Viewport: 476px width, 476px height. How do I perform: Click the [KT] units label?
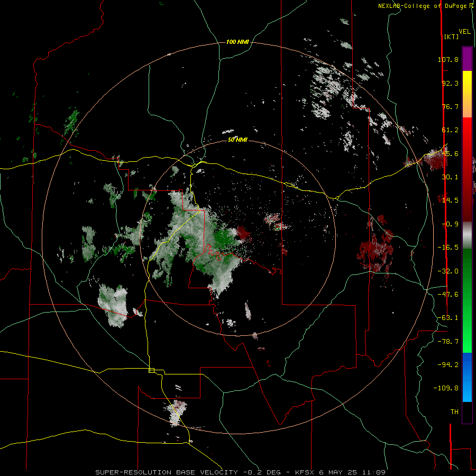point(451,36)
